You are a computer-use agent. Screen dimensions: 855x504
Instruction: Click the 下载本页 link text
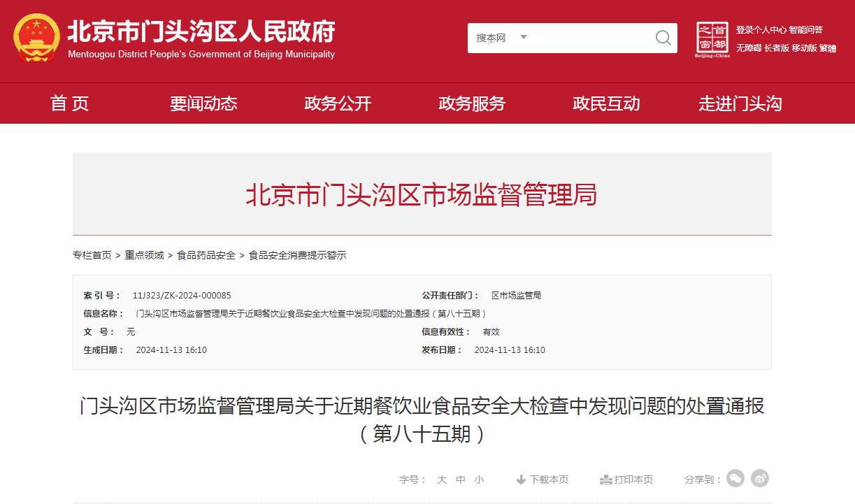coord(549,480)
